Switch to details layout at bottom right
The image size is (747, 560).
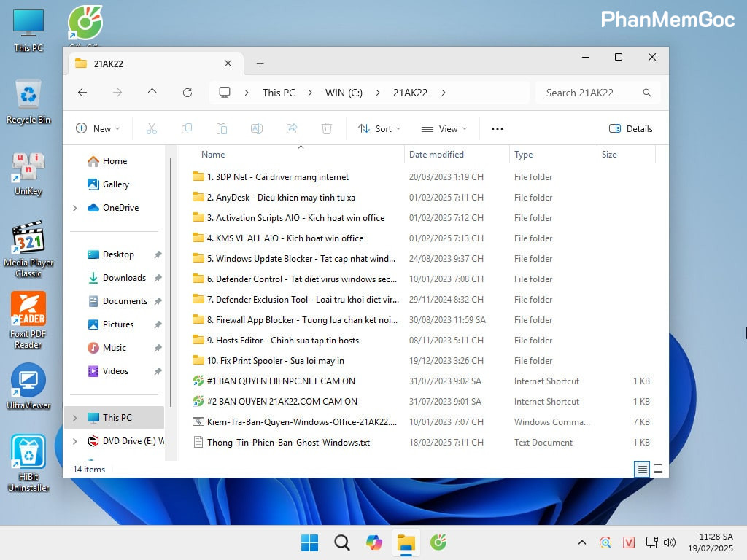[642, 469]
